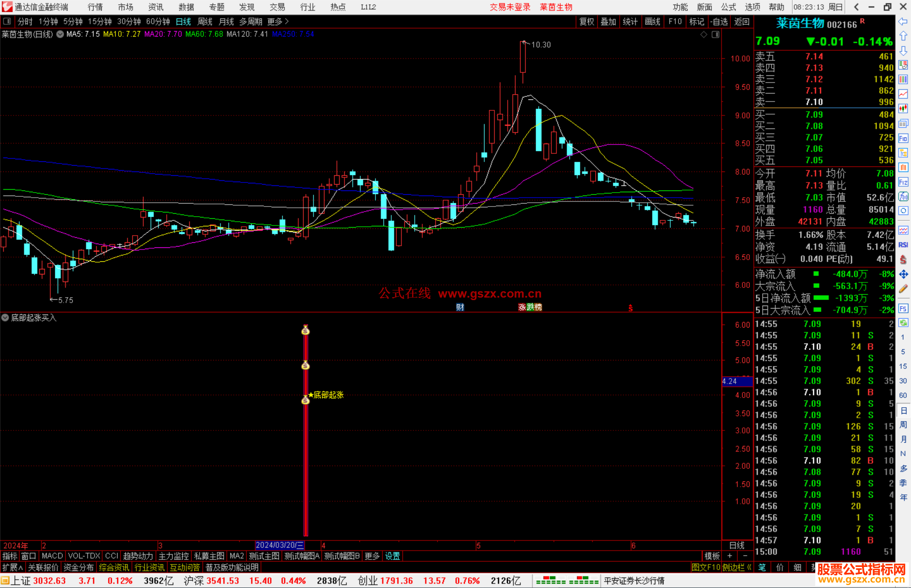Screen dimensions: 911x588
Task: Toggle the panel layout icon left of 分时
Action: click(x=7, y=21)
